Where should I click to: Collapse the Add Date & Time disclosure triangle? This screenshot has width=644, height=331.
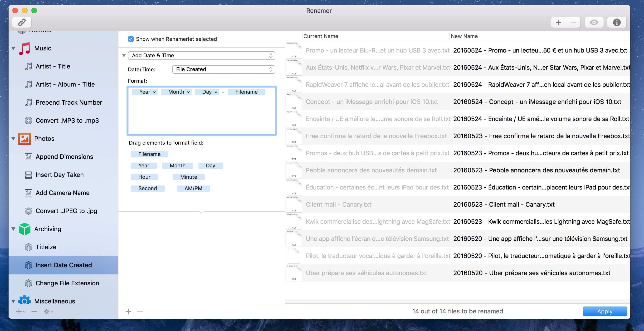(x=124, y=55)
